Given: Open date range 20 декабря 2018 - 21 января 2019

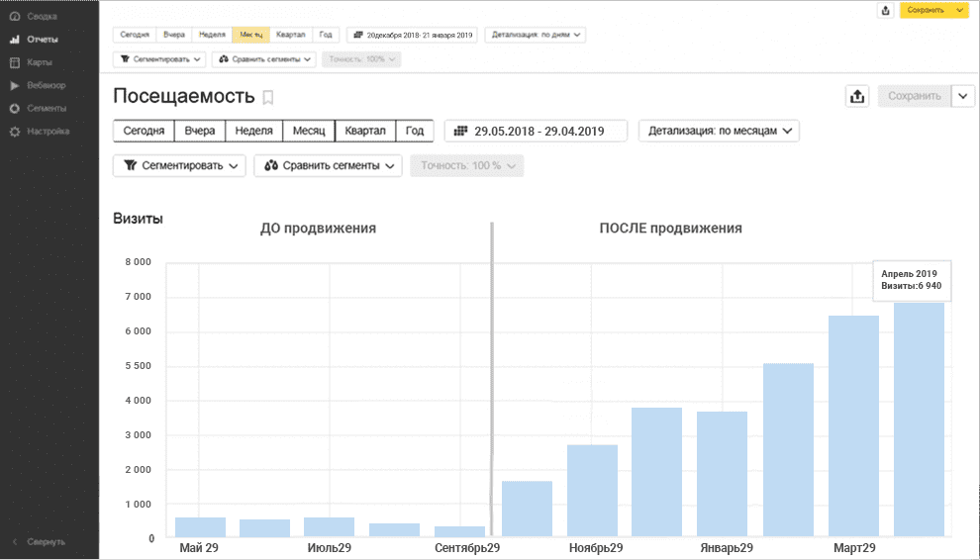Looking at the screenshot, I should coord(413,35).
